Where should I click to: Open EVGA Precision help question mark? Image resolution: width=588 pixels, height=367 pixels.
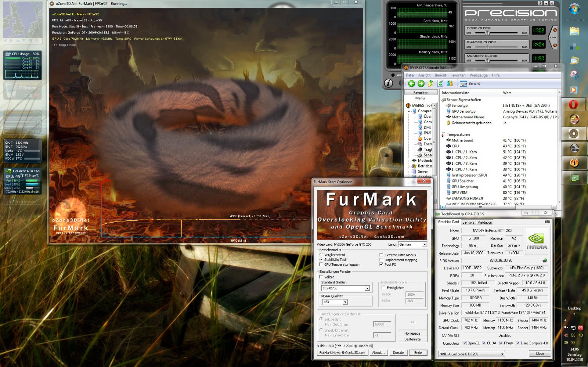point(540,3)
